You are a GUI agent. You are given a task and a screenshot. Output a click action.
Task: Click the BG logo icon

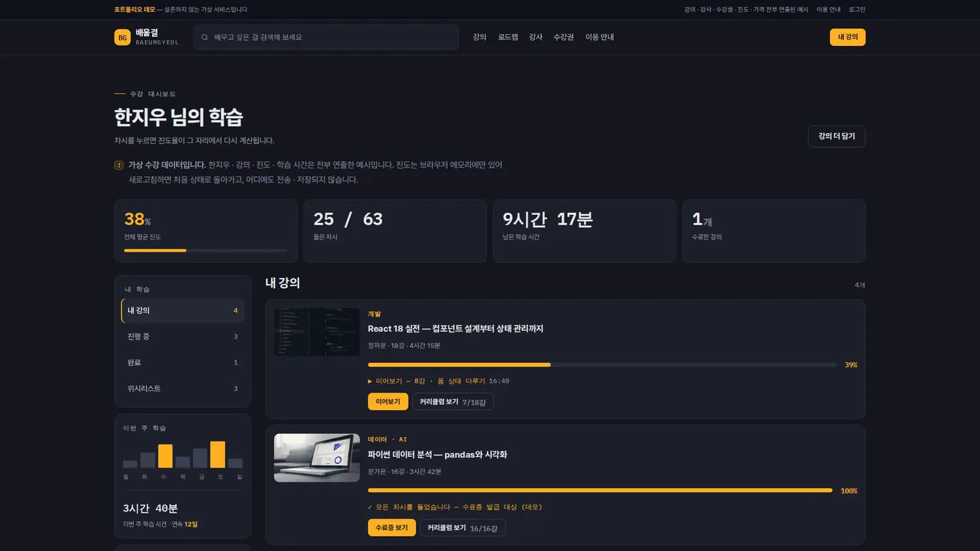point(123,37)
